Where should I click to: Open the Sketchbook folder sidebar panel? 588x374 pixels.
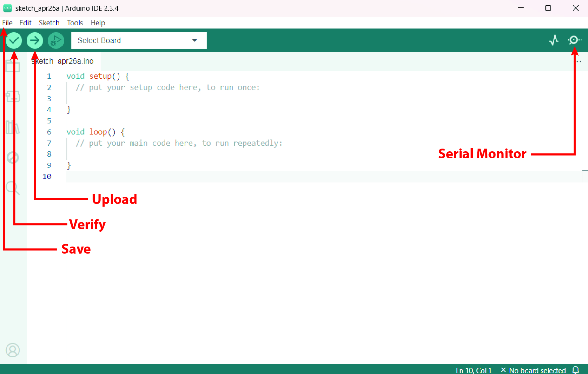coord(13,66)
